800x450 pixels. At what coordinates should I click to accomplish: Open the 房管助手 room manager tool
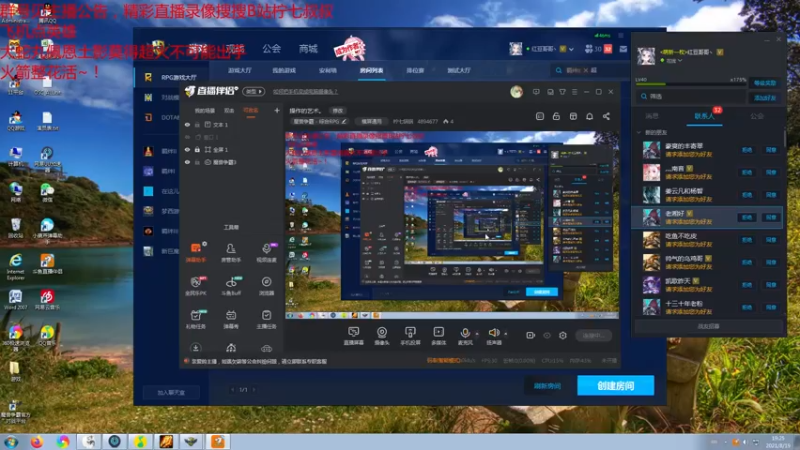[x=231, y=252]
